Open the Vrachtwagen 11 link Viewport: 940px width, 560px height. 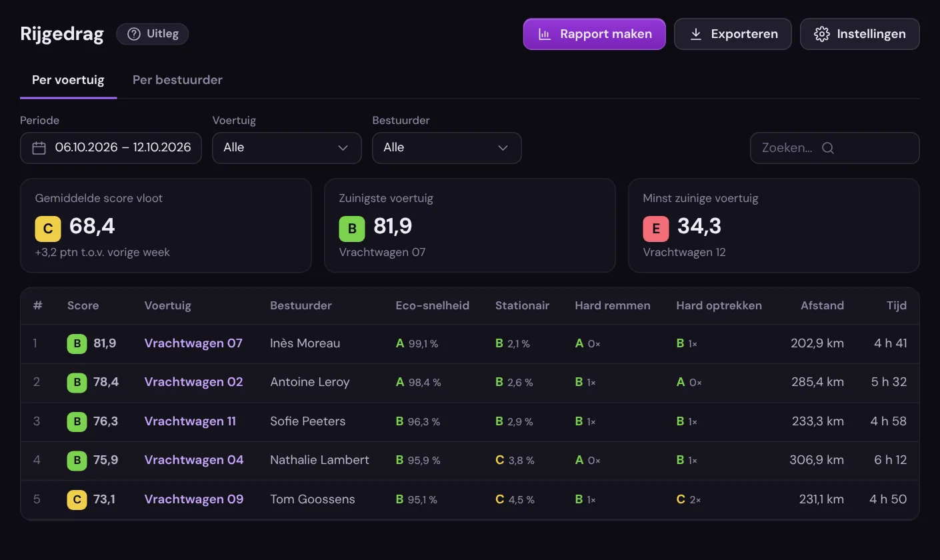(x=190, y=421)
